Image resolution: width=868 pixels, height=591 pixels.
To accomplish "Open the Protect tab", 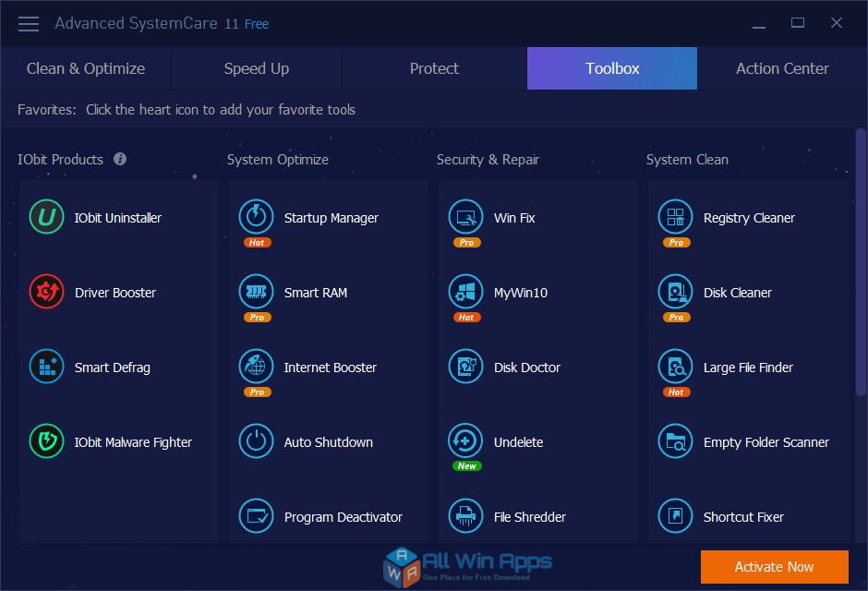I will coord(435,68).
